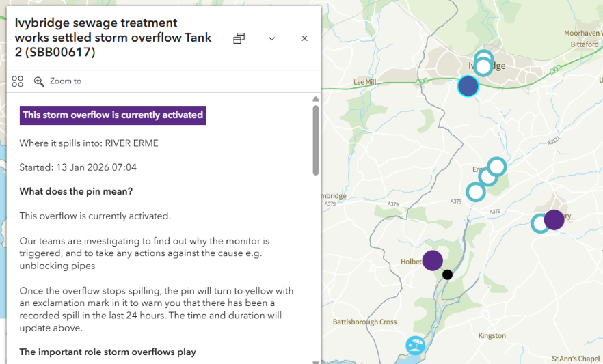
Task: Click the small black dot marker
Action: [447, 275]
